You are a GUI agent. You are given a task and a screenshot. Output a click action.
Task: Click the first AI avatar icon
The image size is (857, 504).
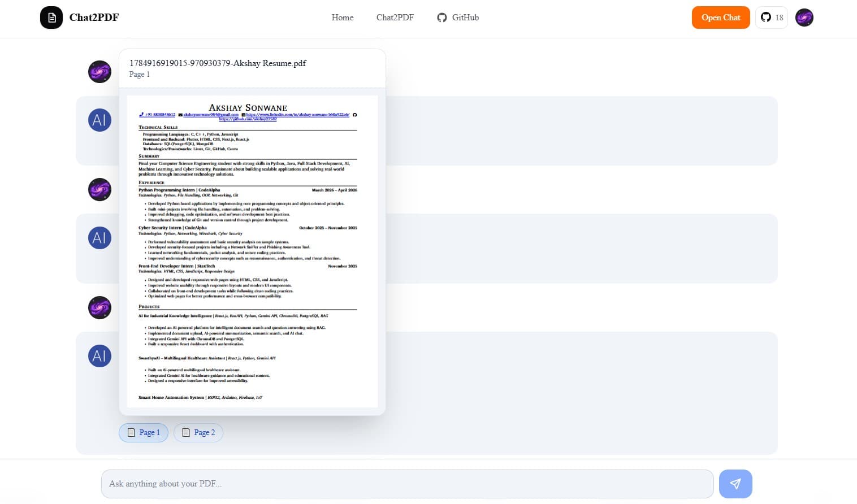tap(99, 120)
